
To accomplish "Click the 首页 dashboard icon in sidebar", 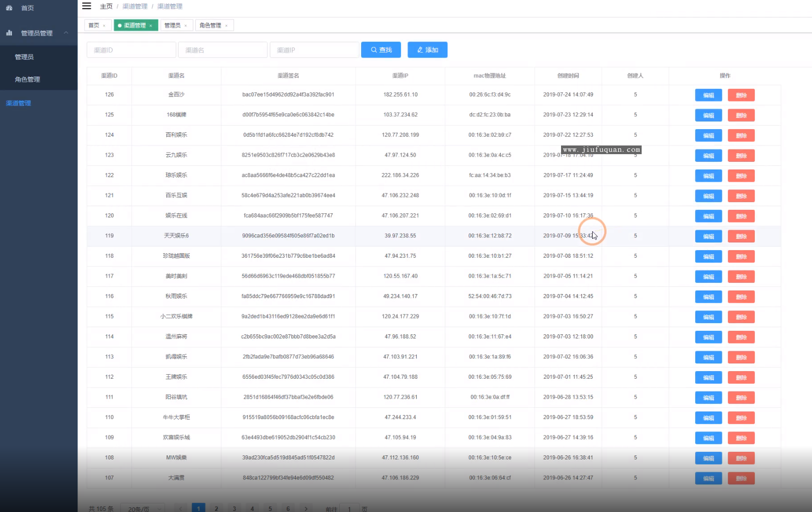I will [x=9, y=8].
